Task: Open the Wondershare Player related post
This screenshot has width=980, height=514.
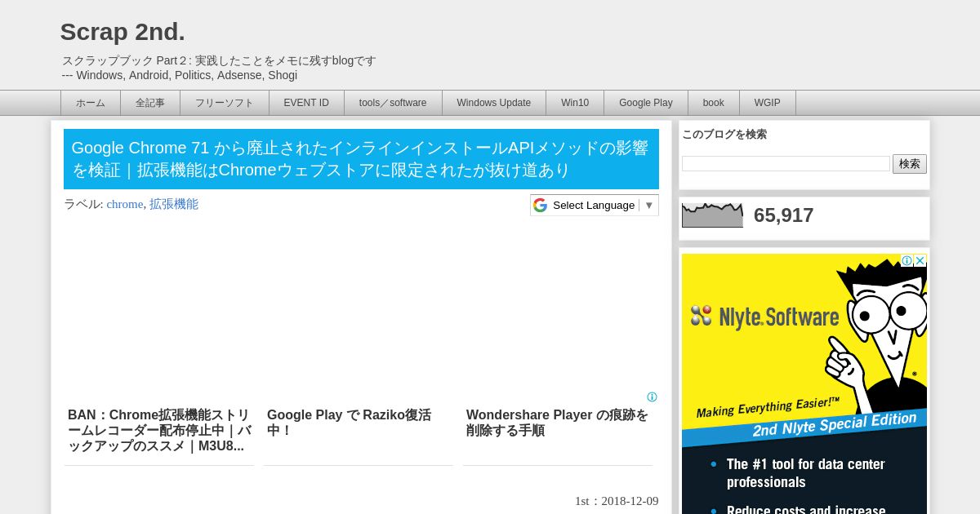Action: pos(557,423)
